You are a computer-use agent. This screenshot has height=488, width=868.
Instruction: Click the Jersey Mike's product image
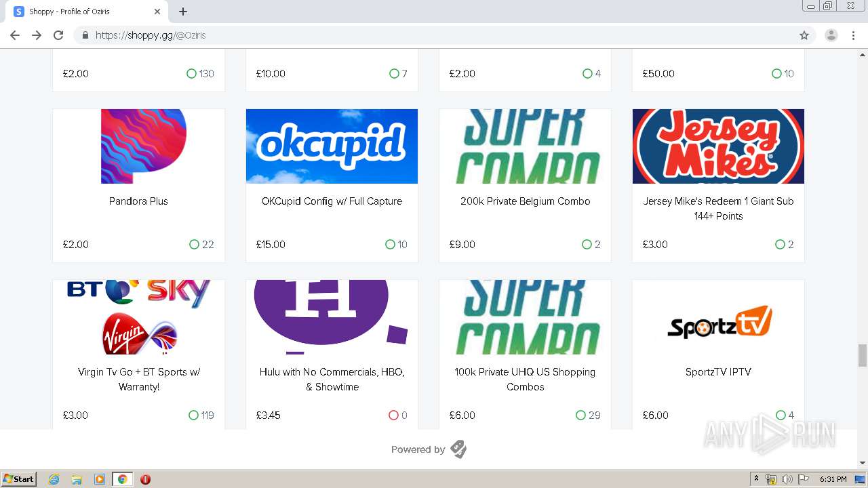(x=718, y=146)
